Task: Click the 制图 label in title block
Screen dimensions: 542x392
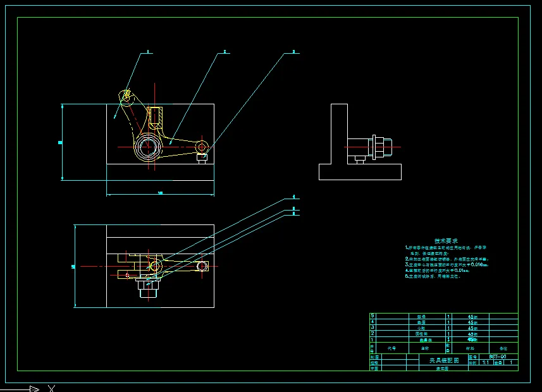Action: [x=374, y=357]
